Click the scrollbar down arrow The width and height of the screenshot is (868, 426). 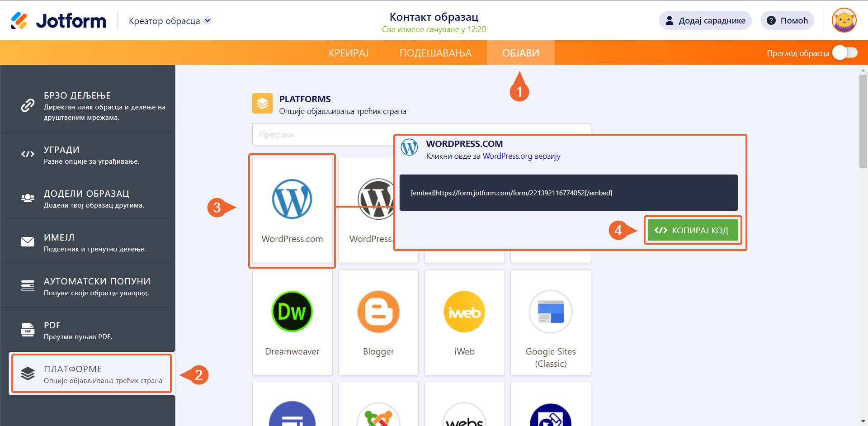[x=863, y=421]
